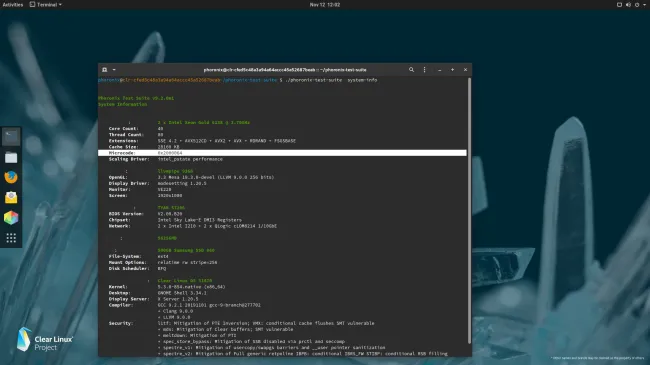Click the terminal vertical scrollbar
The image size is (650, 365).
tap(469, 211)
